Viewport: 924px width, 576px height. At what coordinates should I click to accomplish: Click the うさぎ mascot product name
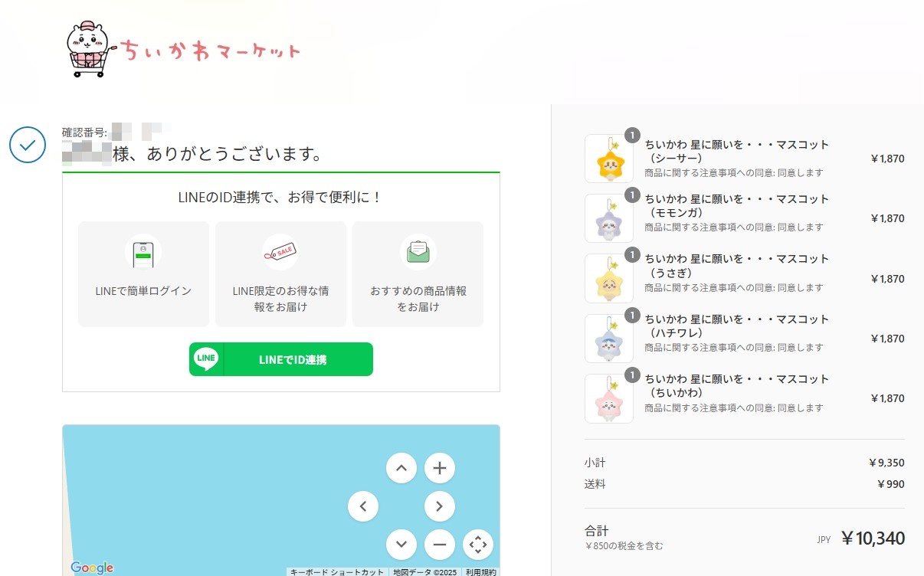tap(737, 265)
